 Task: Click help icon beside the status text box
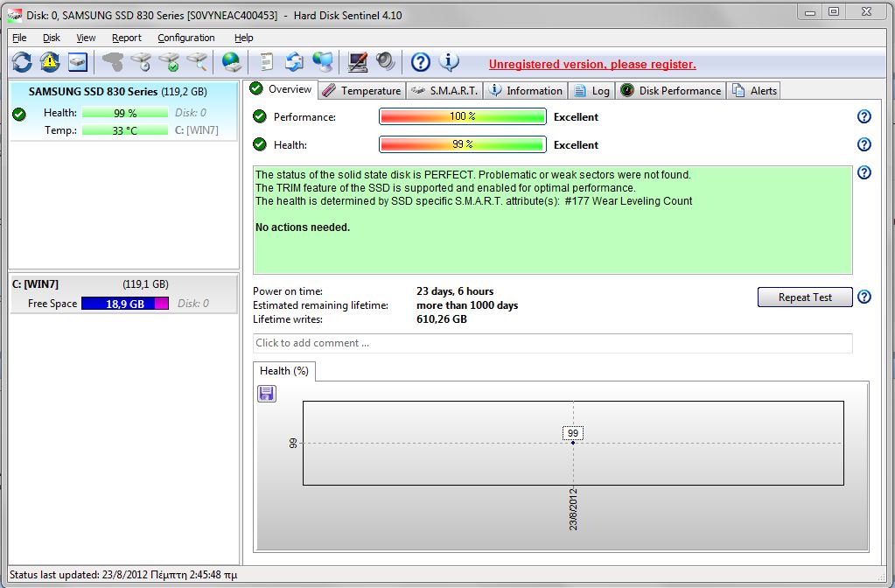click(864, 172)
